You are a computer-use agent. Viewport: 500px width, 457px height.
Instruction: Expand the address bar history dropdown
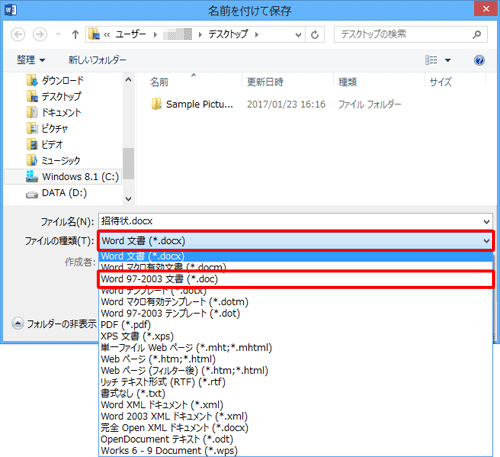point(298,35)
